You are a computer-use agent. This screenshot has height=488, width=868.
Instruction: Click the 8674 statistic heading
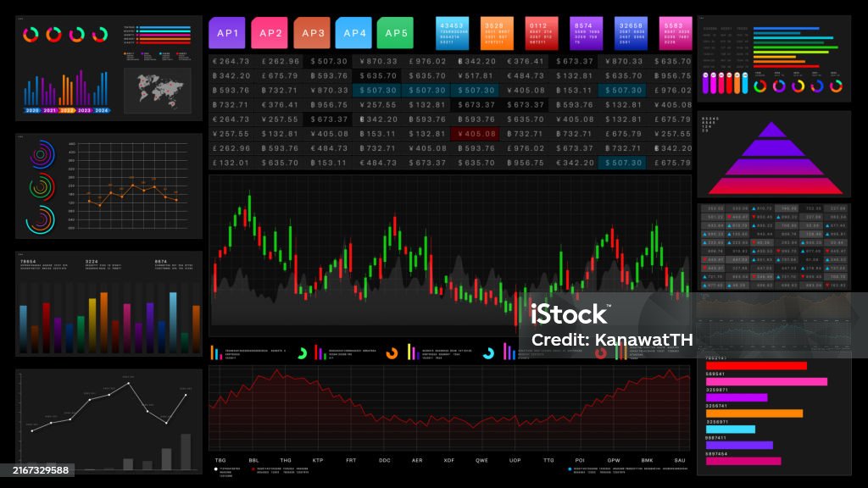tap(161, 261)
